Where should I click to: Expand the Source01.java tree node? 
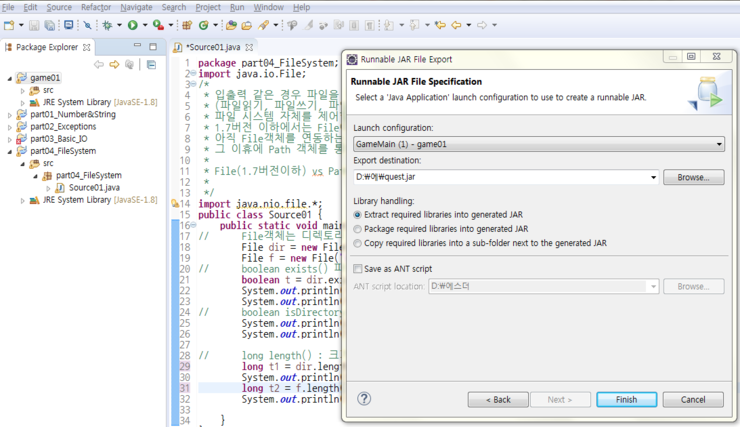(x=48, y=188)
